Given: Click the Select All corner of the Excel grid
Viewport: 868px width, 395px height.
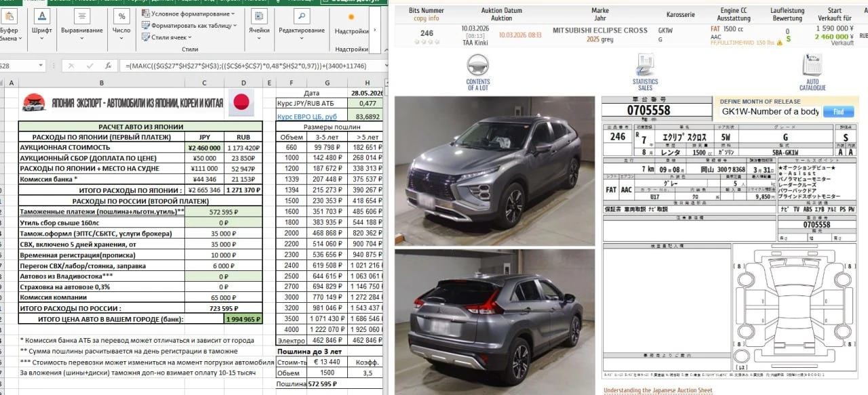Looking at the screenshot, I should 2,83.
